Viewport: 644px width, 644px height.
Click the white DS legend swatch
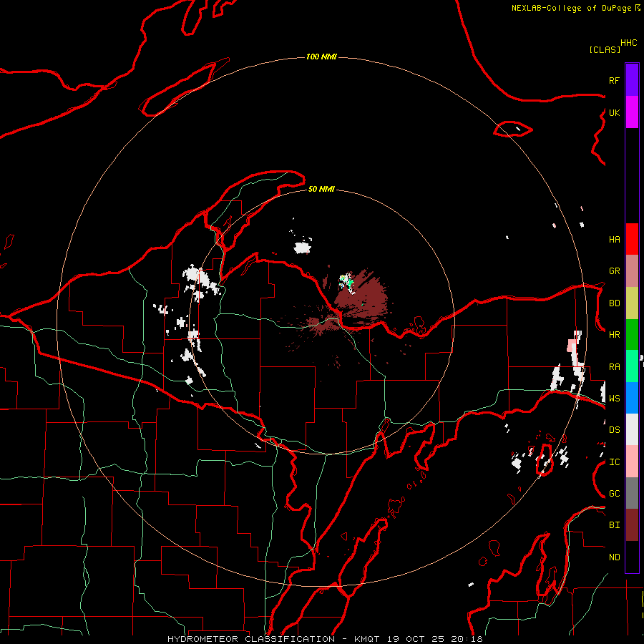point(632,429)
